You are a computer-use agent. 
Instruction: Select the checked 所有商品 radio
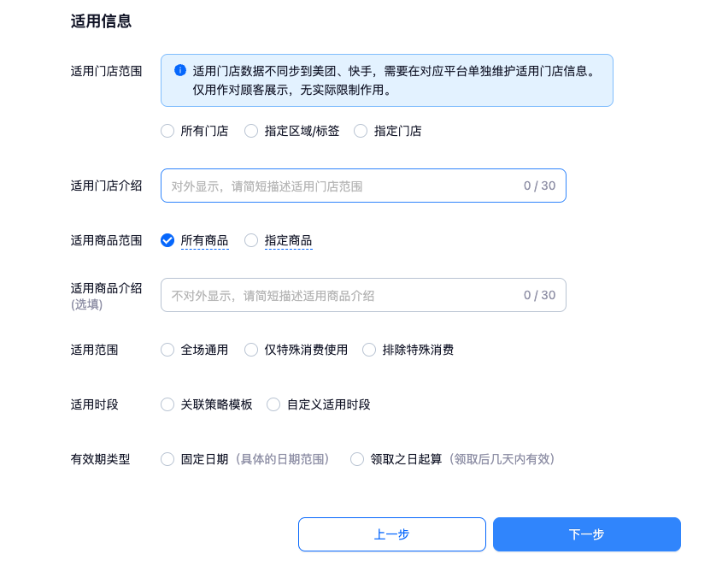[167, 240]
